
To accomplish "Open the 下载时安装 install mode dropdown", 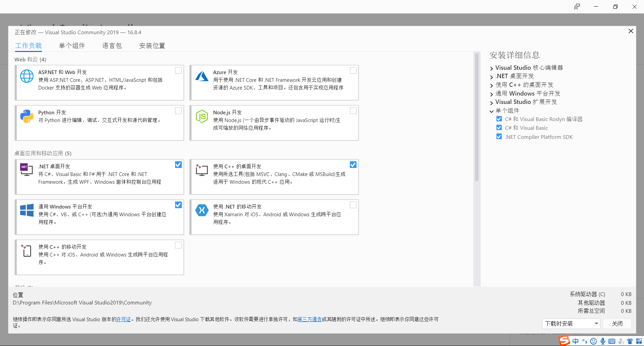I will pyautogui.click(x=571, y=324).
